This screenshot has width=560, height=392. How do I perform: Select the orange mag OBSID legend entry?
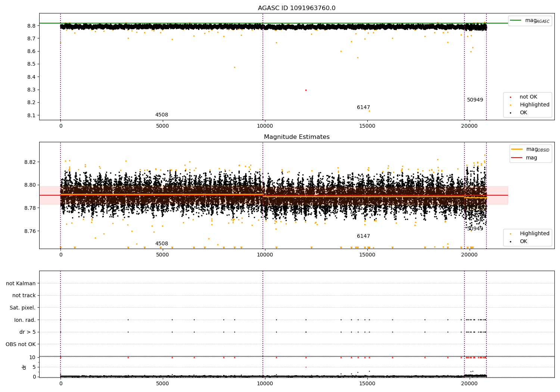pos(531,149)
